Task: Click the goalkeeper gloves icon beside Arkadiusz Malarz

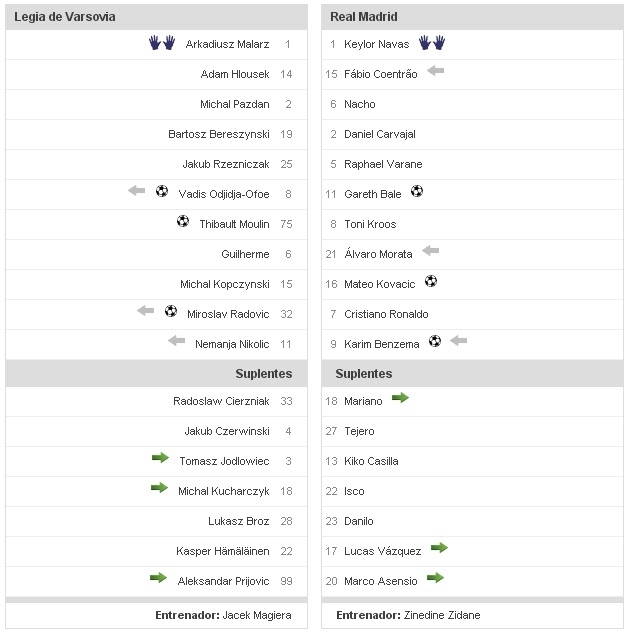Action: tap(161, 43)
